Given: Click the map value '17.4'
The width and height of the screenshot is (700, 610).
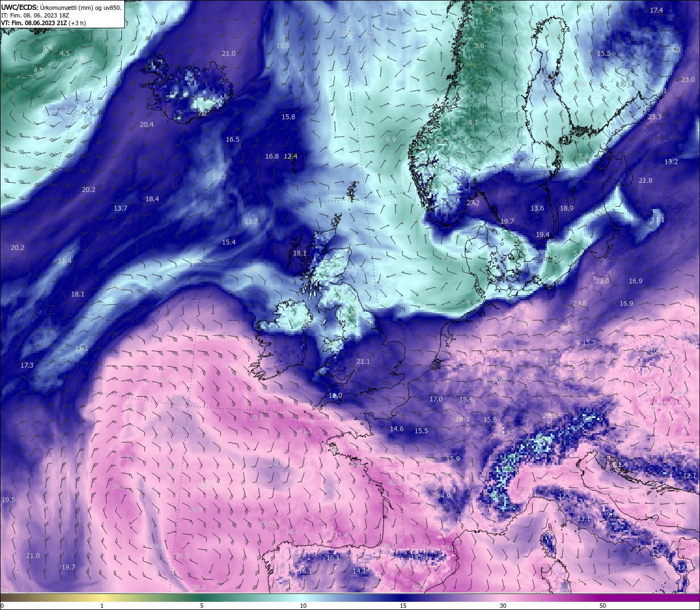Looking at the screenshot, I should point(656,10).
